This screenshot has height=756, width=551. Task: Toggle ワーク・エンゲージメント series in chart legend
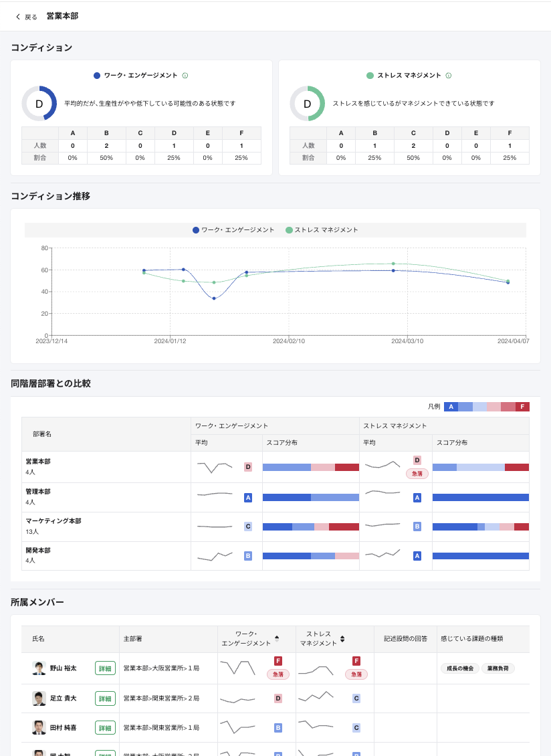point(233,230)
